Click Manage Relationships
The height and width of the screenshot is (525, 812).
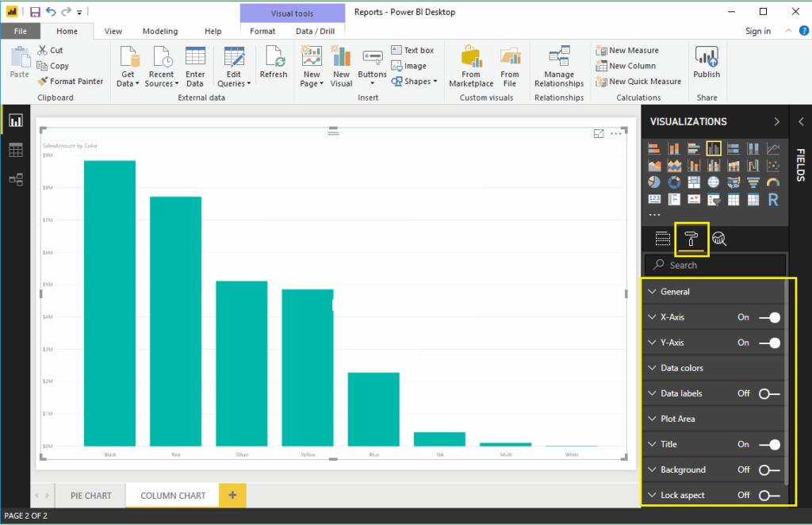point(559,67)
